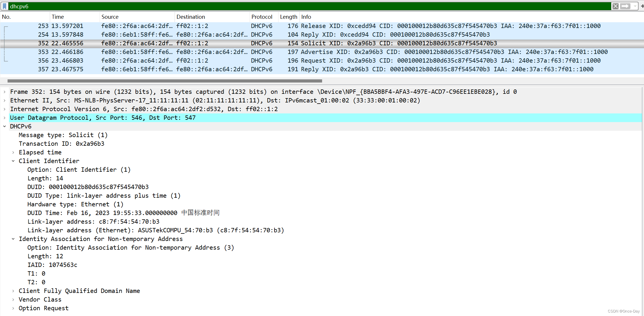644x316 pixels.
Task: Expand the Elapsed time option
Action: tap(13, 152)
